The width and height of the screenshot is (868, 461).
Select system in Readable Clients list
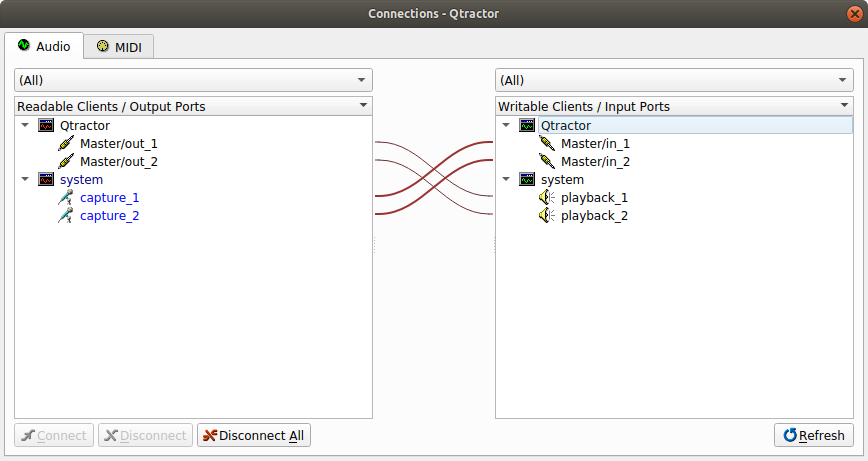tap(81, 180)
